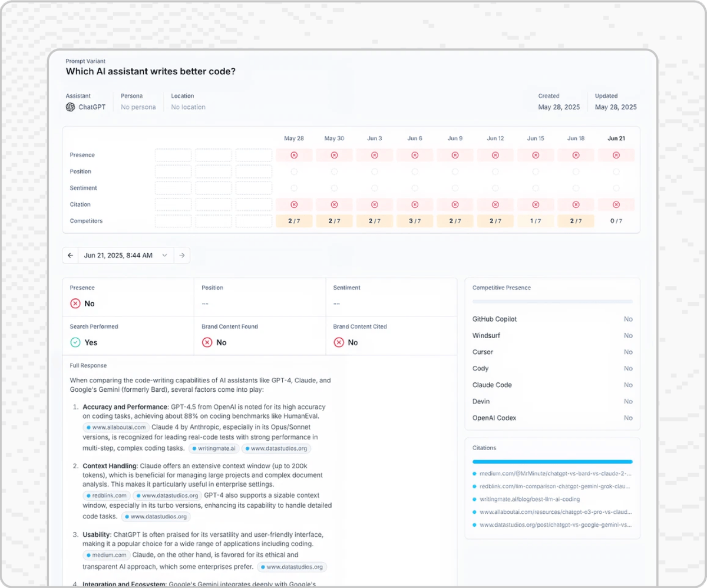Select the Sentiment circle for Jun 12
Image resolution: width=707 pixels, height=588 pixels.
[495, 188]
